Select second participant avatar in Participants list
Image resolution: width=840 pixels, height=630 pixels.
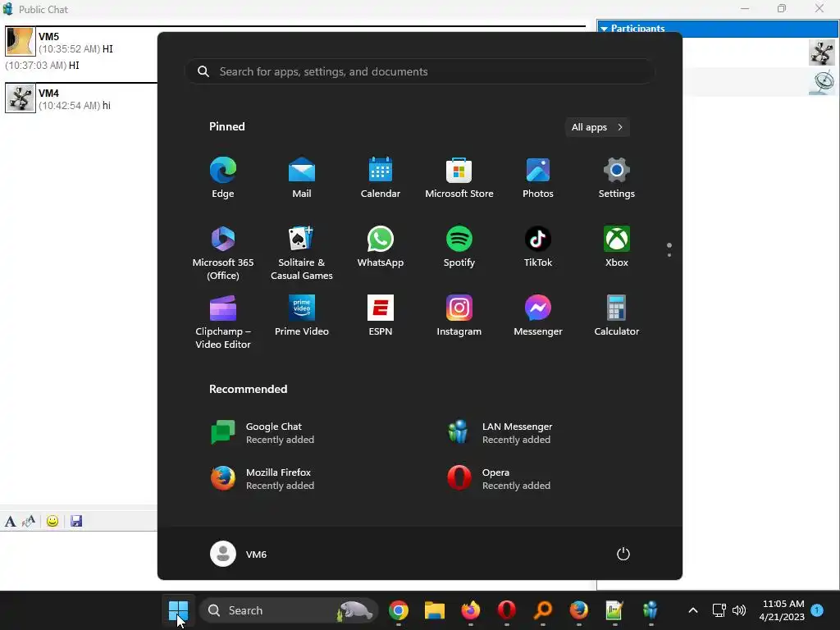pos(821,82)
